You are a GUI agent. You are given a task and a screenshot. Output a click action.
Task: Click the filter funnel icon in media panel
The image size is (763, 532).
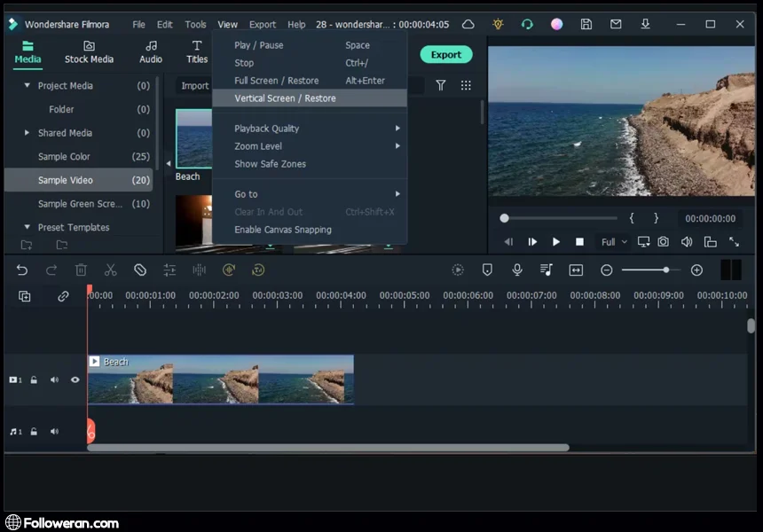[x=441, y=86]
